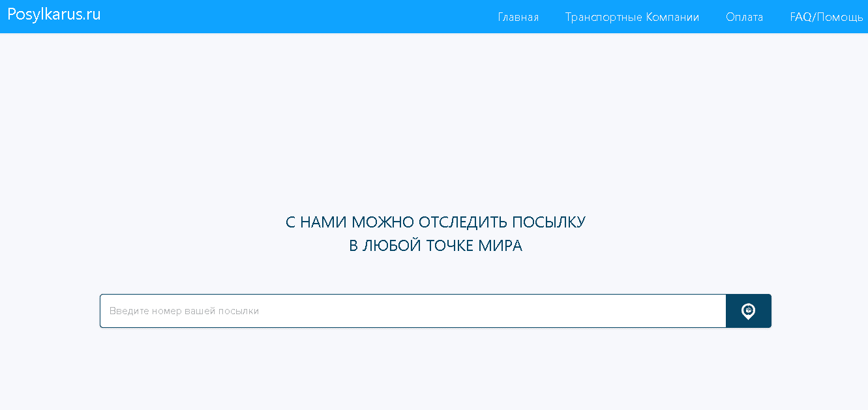Click the 'Введите номер вашей посылки' placeholder text
This screenshot has height=410, width=868.
[184, 311]
